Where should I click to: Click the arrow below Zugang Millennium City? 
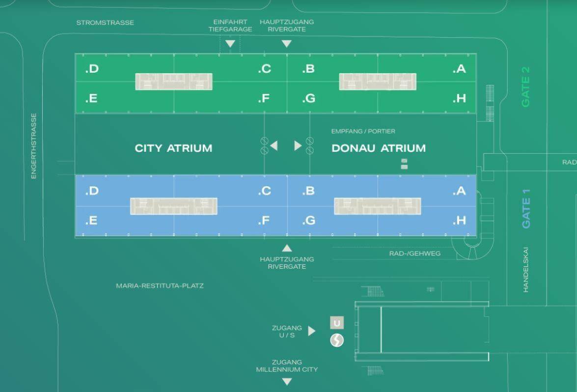tap(287, 382)
